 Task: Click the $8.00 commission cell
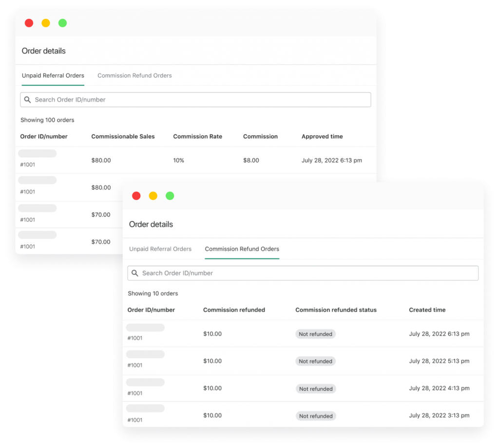(x=251, y=160)
